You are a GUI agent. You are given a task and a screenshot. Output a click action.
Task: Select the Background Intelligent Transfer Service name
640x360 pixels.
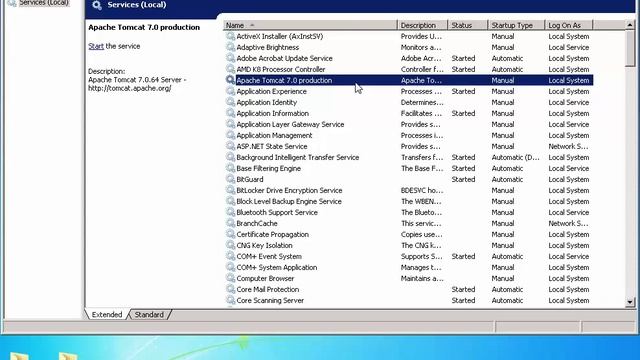(298, 158)
